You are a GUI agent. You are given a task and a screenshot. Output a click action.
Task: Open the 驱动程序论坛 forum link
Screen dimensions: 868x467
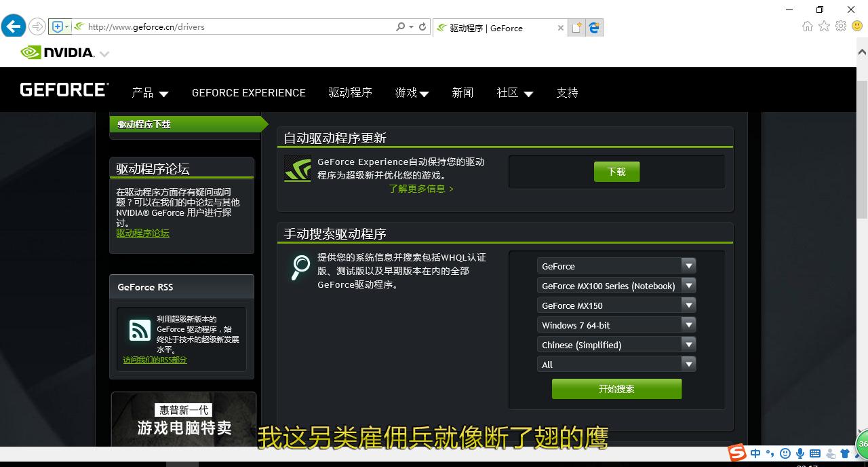point(142,233)
